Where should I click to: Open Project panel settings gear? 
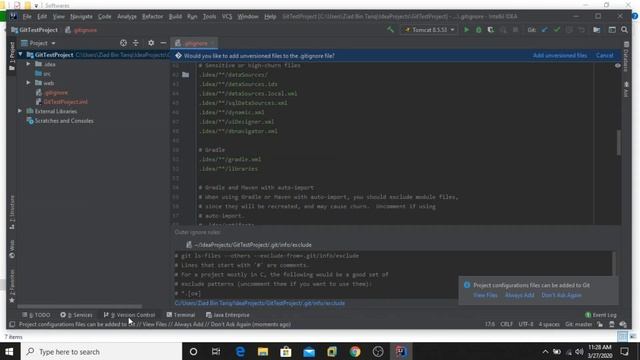click(x=151, y=43)
